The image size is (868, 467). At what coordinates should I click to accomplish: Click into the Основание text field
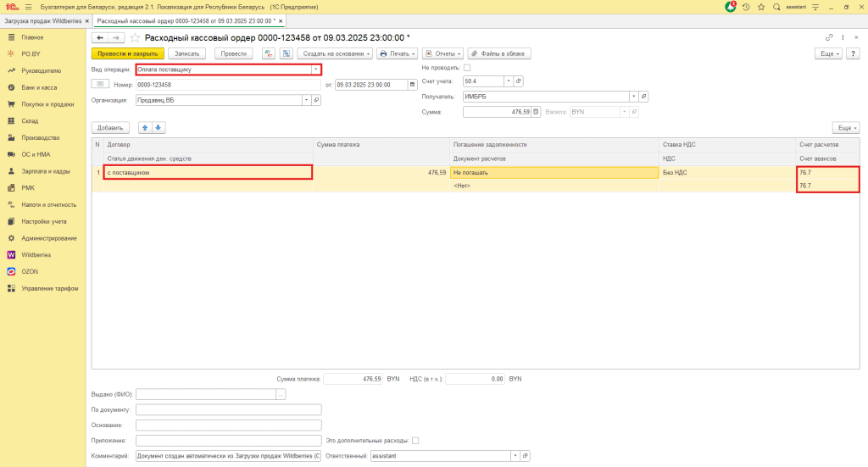228,425
